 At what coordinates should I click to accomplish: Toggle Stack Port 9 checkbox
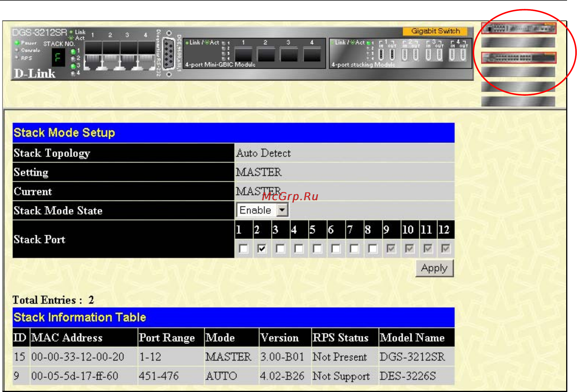(x=391, y=248)
